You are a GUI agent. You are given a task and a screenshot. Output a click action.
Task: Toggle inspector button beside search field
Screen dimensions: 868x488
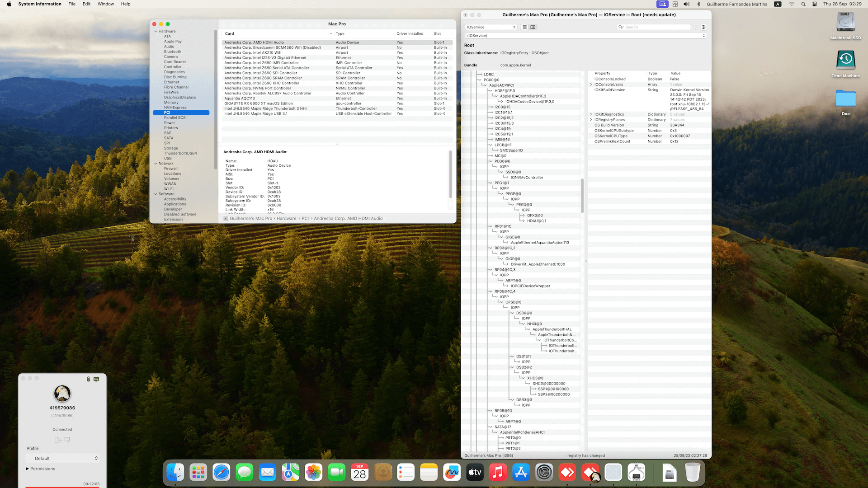coord(703,27)
